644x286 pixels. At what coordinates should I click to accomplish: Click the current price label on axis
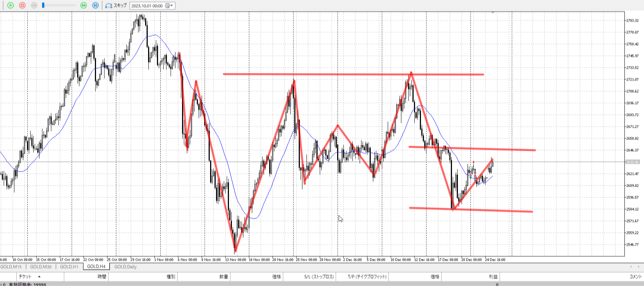[x=633, y=162]
